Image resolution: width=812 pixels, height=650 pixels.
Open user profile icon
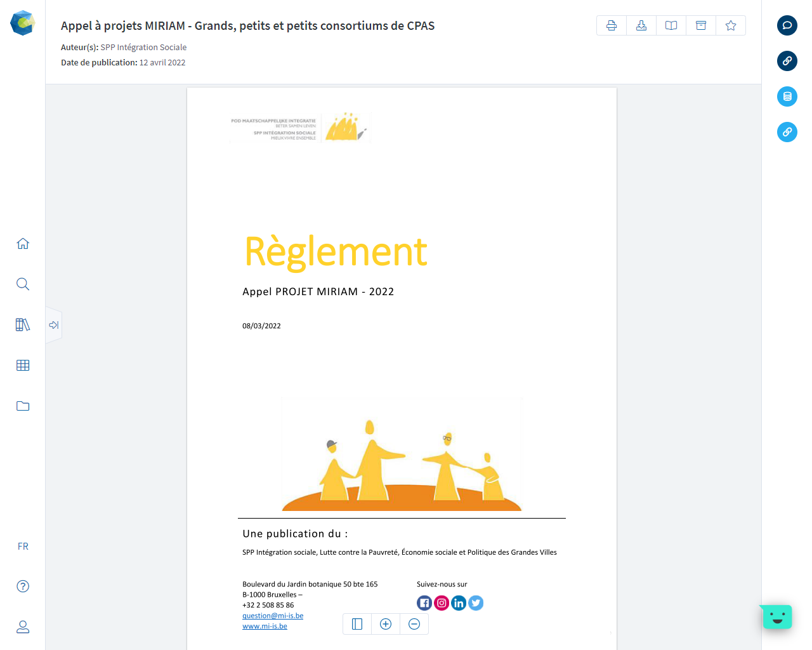pyautogui.click(x=23, y=627)
